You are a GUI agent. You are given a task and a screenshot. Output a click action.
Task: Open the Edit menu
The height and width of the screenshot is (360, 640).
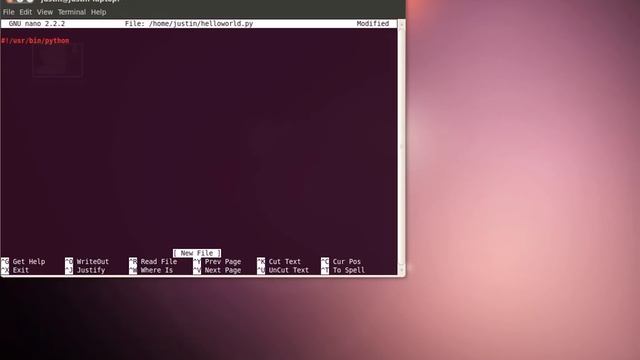(25, 12)
